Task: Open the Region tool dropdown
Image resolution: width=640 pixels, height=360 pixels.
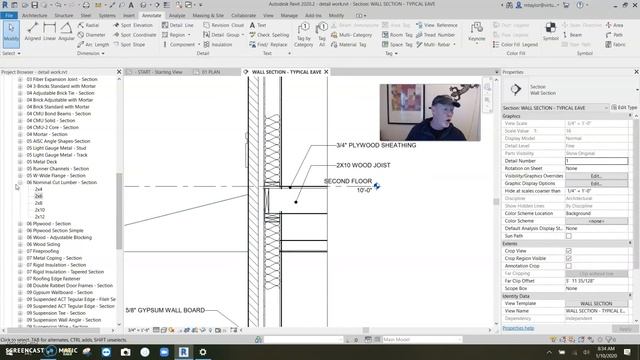Action: 189,35
